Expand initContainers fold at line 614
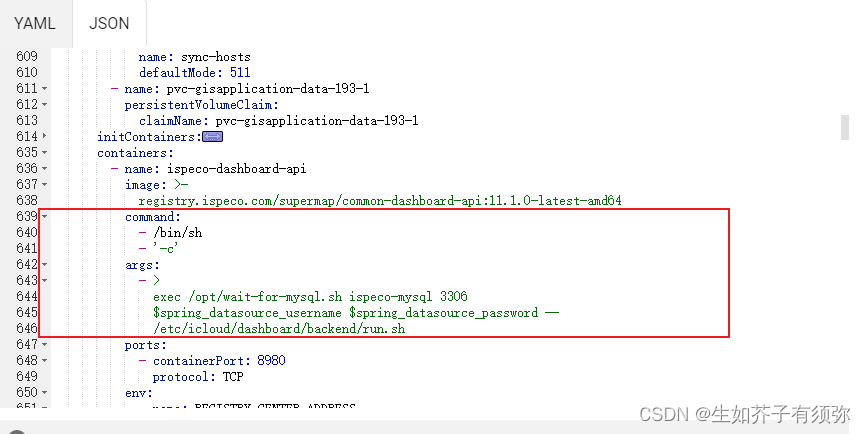 tap(44, 136)
